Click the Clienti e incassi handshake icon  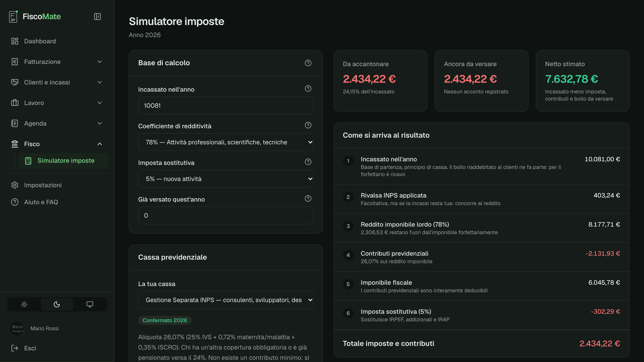click(x=15, y=82)
